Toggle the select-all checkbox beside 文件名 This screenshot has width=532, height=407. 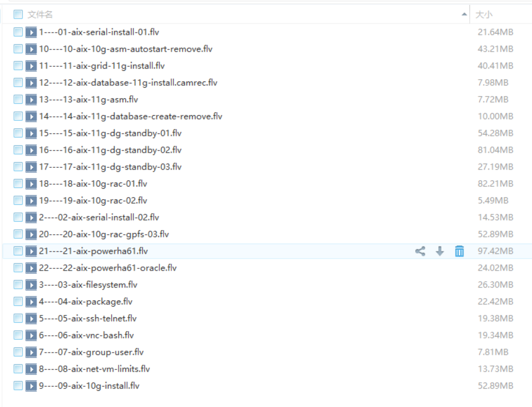pyautogui.click(x=18, y=15)
